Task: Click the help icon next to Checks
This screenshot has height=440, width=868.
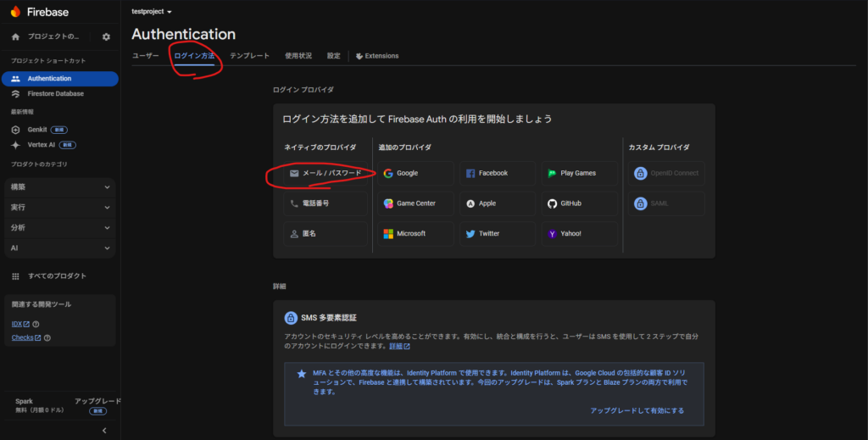Action: tap(47, 337)
